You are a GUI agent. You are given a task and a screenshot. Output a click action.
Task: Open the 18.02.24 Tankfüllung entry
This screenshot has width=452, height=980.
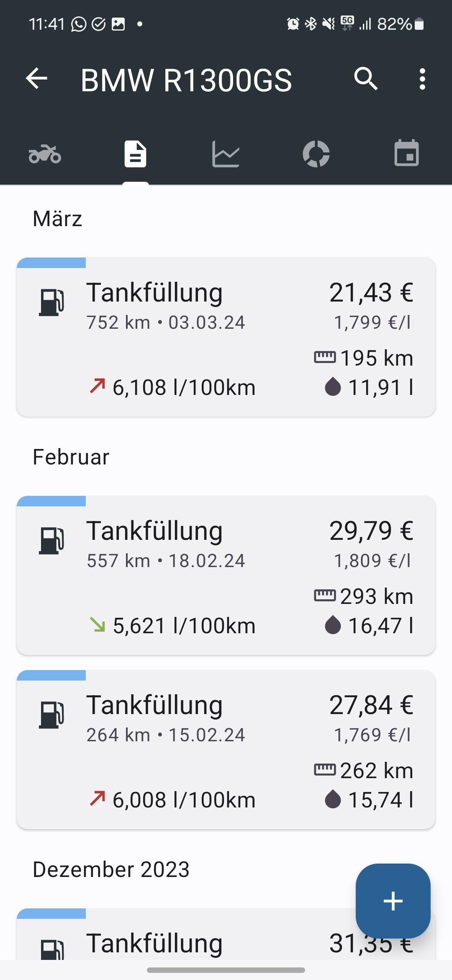coord(226,575)
